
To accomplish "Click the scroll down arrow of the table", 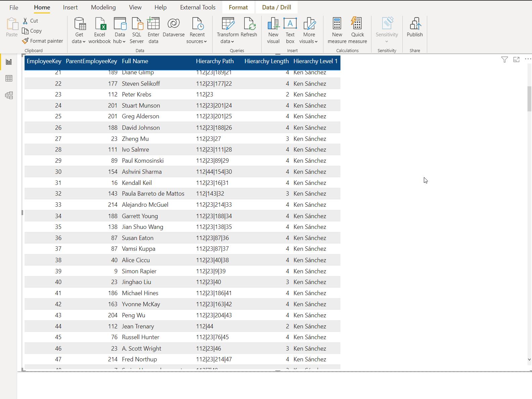I will pyautogui.click(x=529, y=359).
